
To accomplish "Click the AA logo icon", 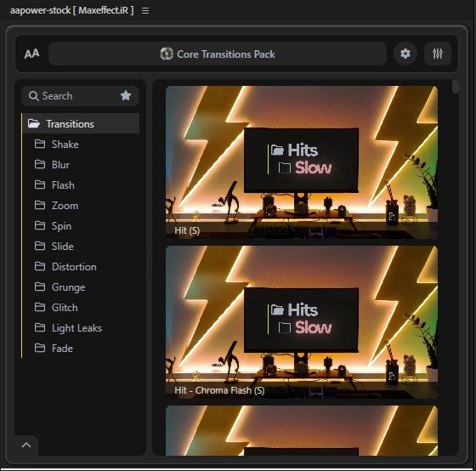I will pos(32,54).
